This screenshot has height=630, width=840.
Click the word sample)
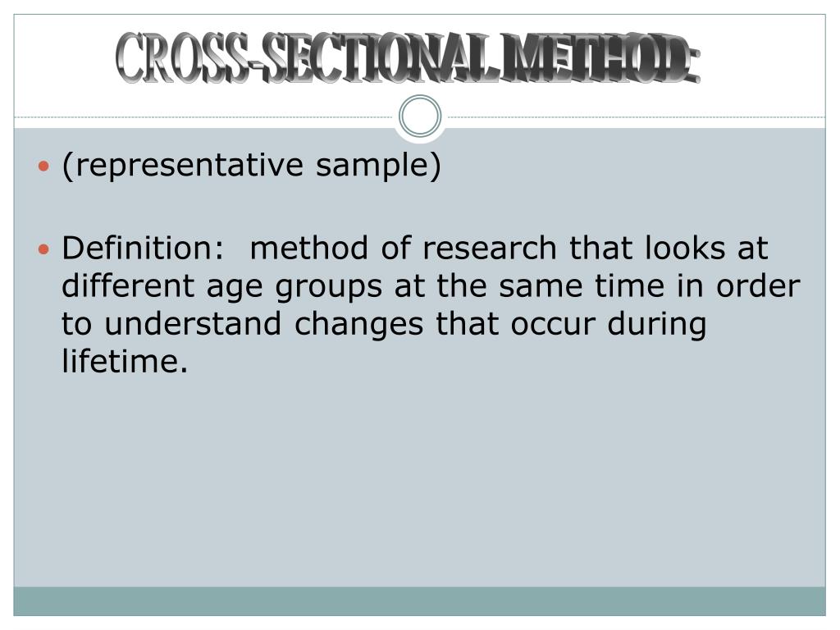tap(378, 165)
